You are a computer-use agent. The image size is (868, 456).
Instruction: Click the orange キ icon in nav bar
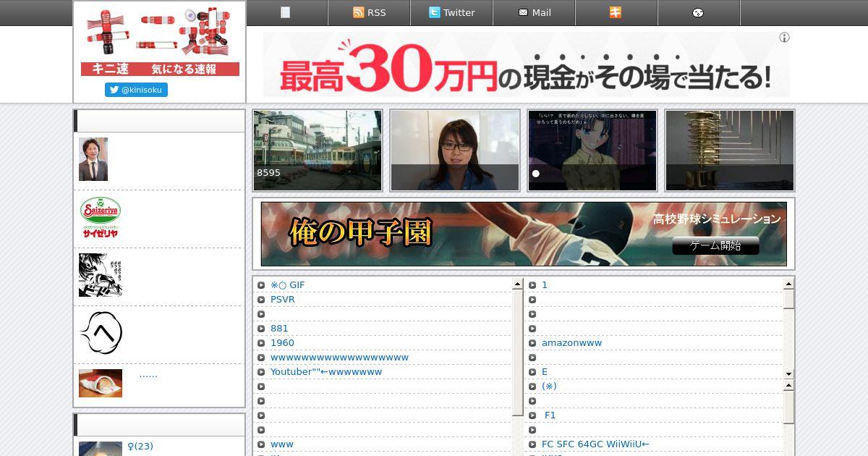click(x=616, y=12)
